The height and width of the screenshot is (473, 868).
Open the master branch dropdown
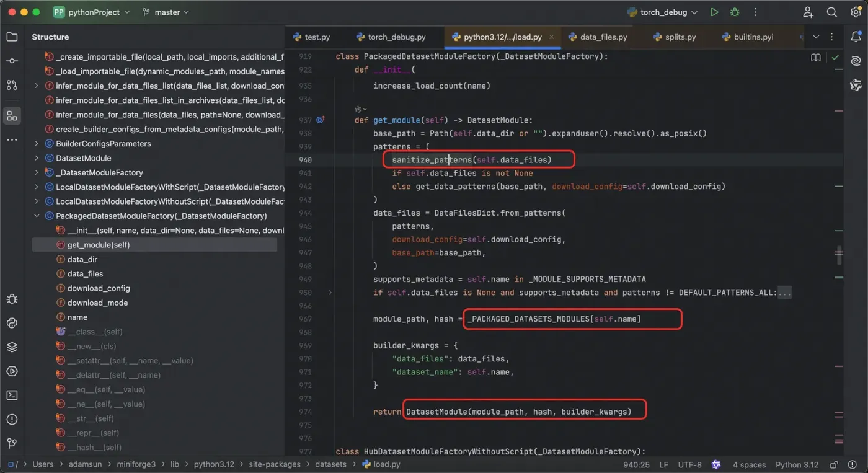166,12
